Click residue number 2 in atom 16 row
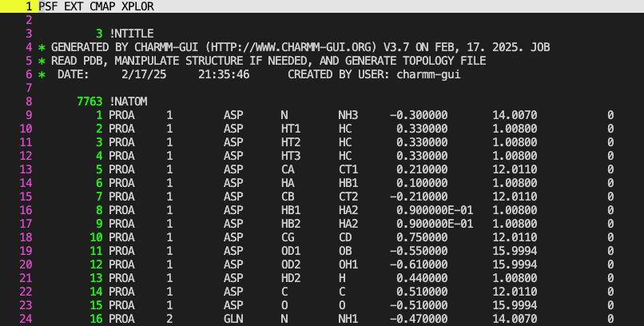This screenshot has height=326, width=644. click(x=169, y=318)
